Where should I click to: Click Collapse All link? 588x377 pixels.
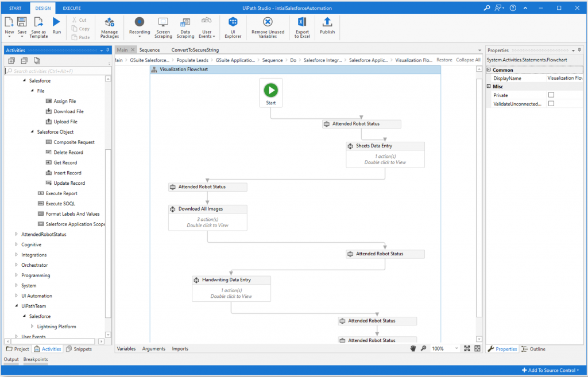[x=468, y=60]
